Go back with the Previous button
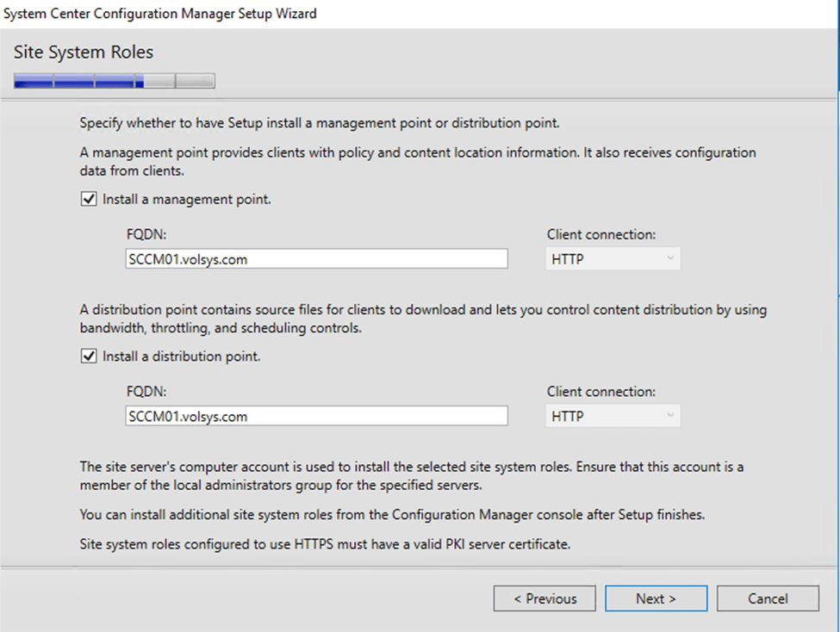This screenshot has height=632, width=840. coord(544,598)
